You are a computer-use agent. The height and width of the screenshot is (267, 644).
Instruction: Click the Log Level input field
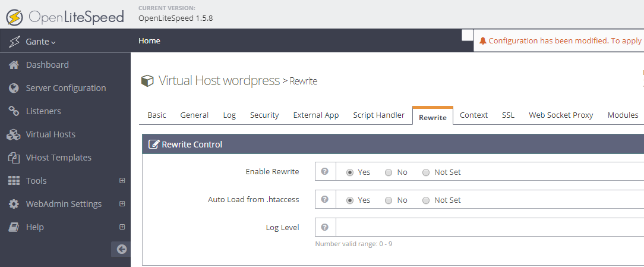tap(490, 227)
